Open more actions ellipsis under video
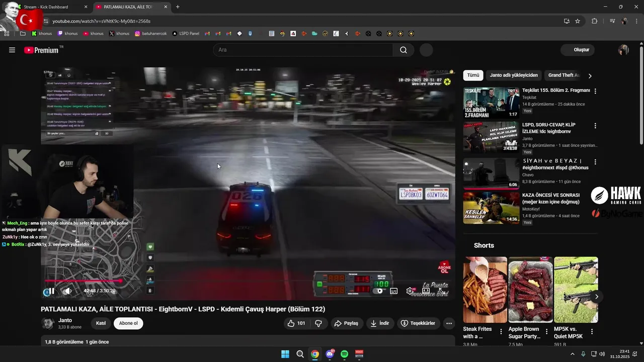 (x=449, y=323)
